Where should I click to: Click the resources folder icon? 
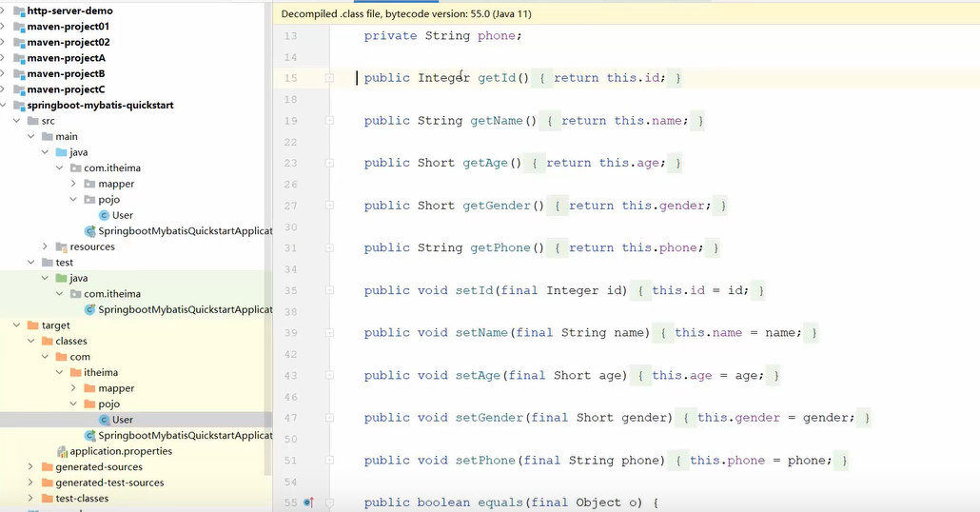61,246
